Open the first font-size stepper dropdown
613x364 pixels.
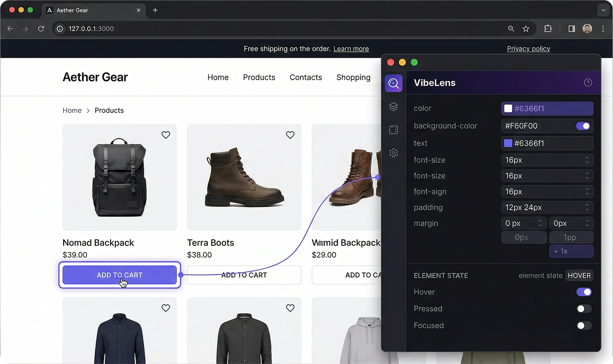coord(587,160)
